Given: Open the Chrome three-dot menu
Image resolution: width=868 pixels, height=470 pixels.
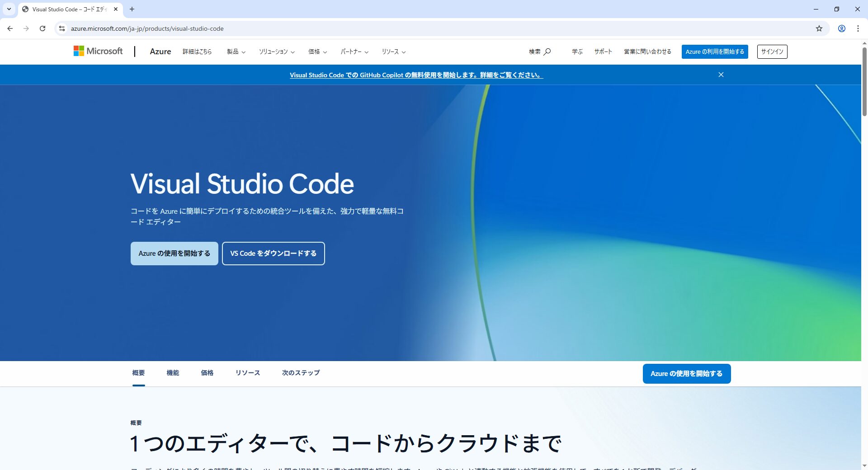Looking at the screenshot, I should point(858,28).
